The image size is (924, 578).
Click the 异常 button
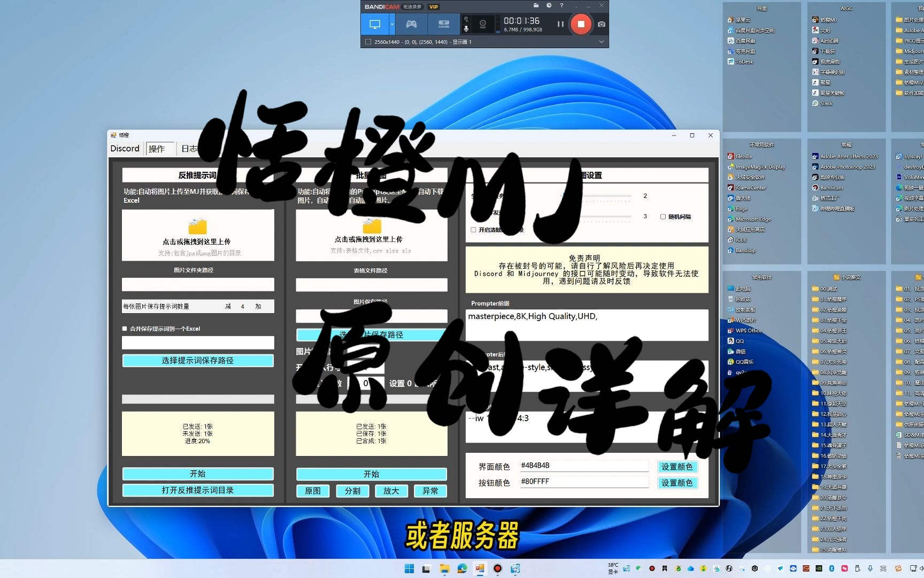pos(430,491)
